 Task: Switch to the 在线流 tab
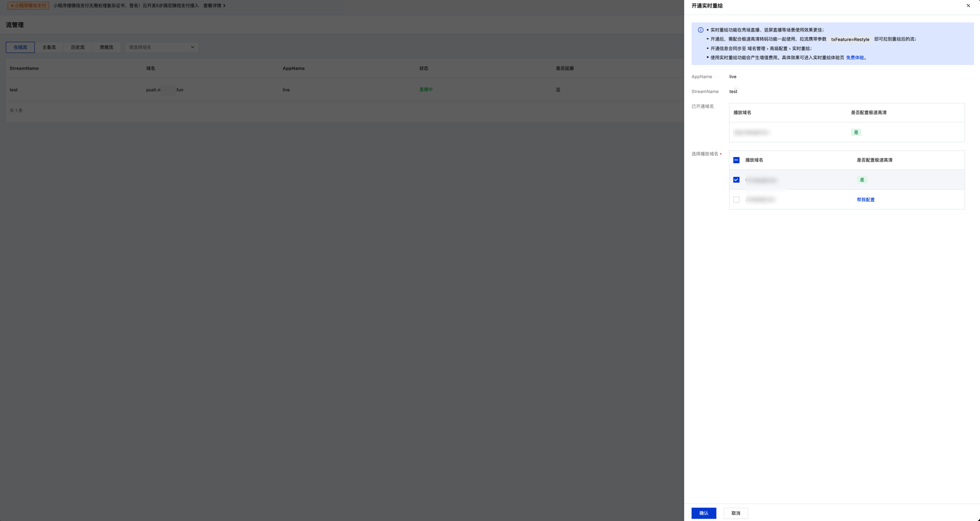[x=20, y=48]
